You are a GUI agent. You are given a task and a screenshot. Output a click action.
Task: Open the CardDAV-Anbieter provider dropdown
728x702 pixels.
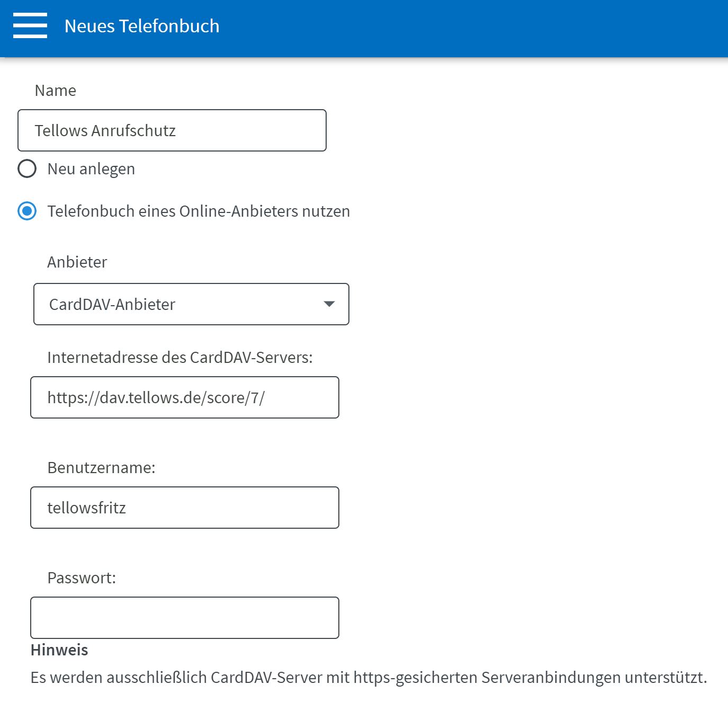pyautogui.click(x=191, y=304)
